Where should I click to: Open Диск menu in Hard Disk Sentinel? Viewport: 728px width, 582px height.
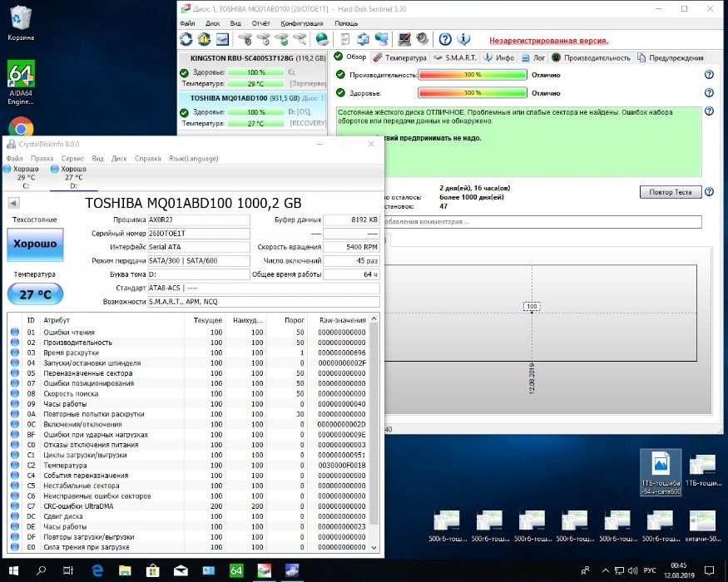pyautogui.click(x=213, y=23)
